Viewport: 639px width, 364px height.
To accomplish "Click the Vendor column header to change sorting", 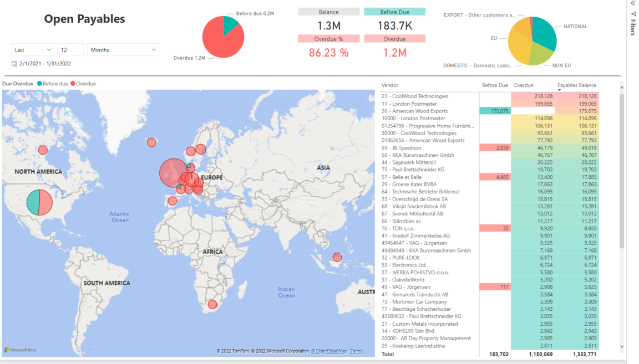I will click(x=389, y=85).
